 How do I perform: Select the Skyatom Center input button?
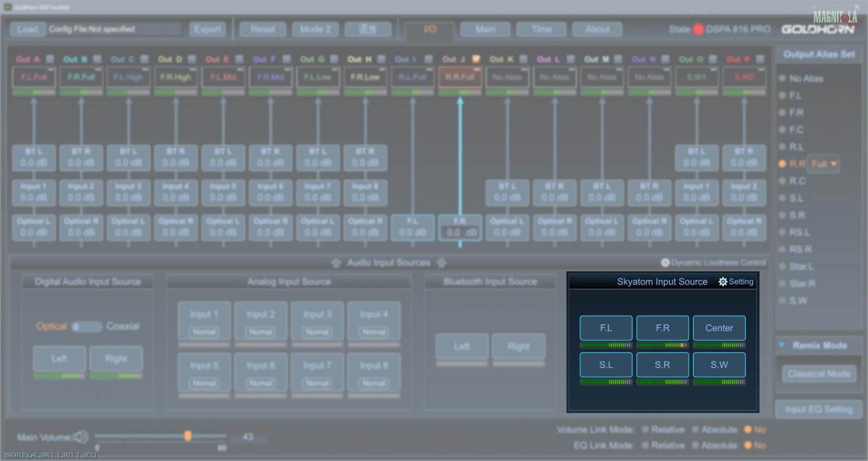(x=719, y=328)
